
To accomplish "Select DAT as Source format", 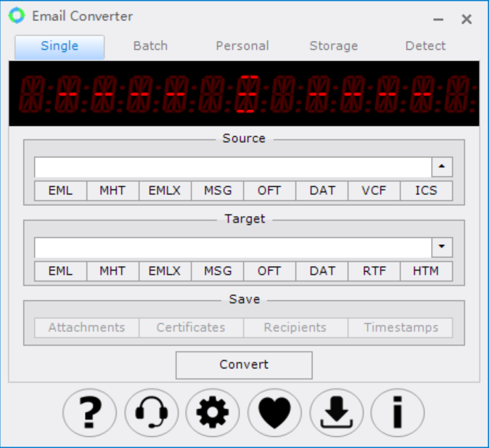I will (322, 191).
